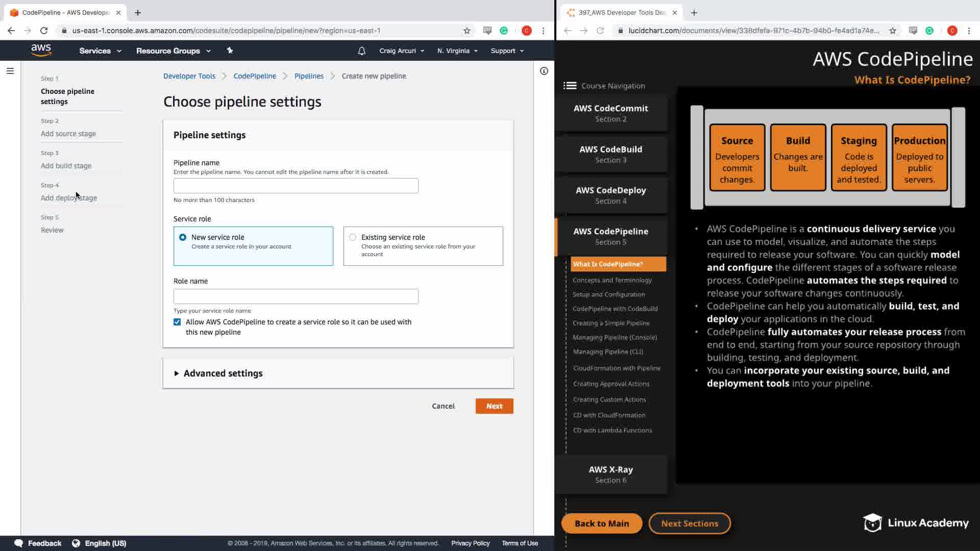Open the AWS hamburger side menu

(10, 71)
